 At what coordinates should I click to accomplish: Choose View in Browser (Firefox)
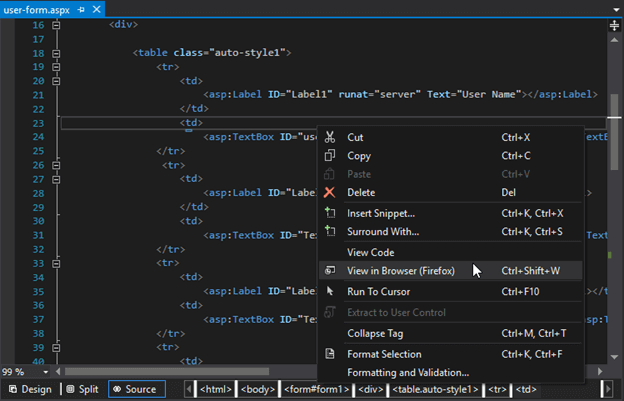[400, 270]
